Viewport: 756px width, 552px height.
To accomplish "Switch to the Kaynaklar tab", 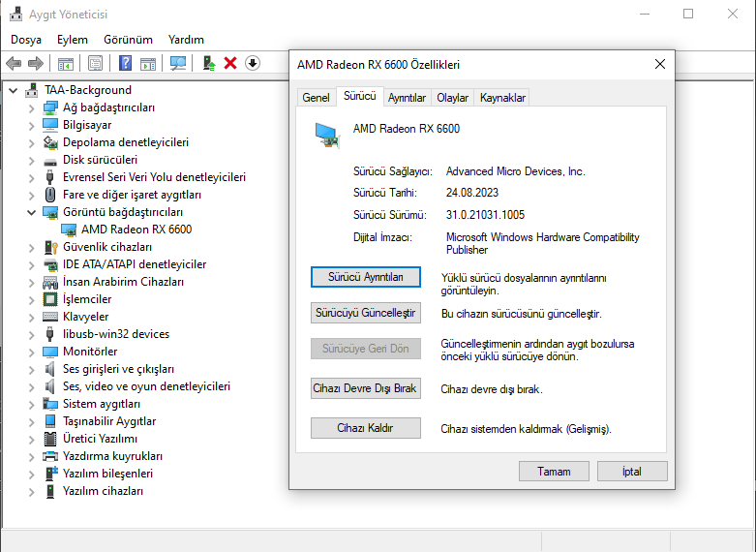I will pyautogui.click(x=502, y=98).
